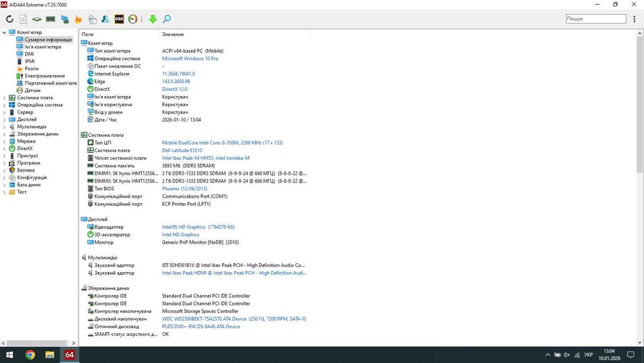Select Датчик in the tree
Screen dimensions: 644x363
click(x=32, y=90)
